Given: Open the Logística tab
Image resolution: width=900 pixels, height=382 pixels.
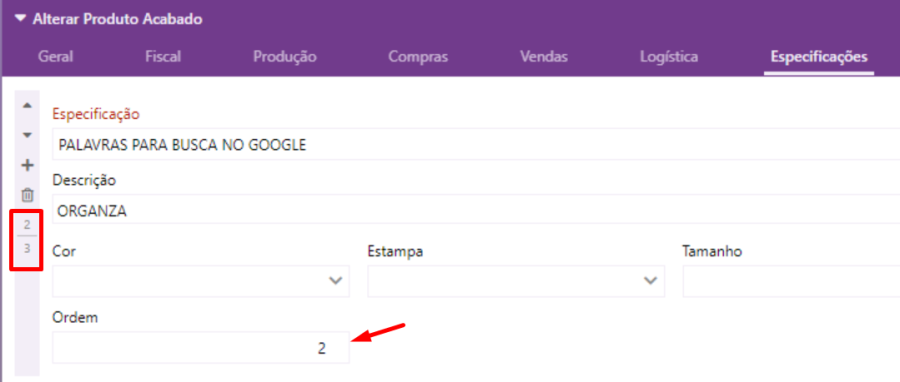Looking at the screenshot, I should 669,57.
